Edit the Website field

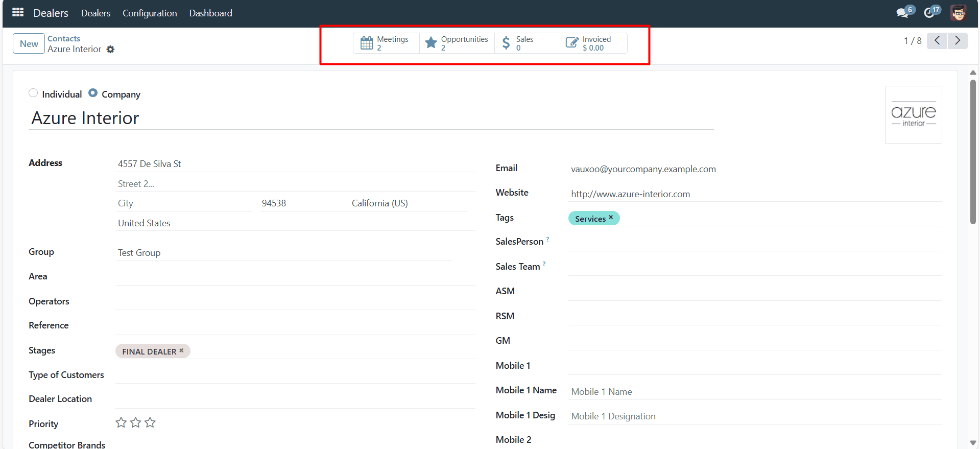[x=755, y=194]
